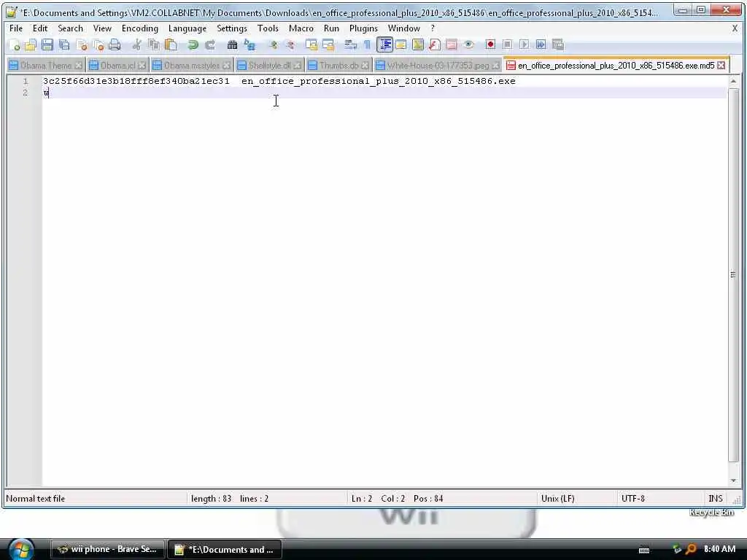Open the View menu

pyautogui.click(x=102, y=28)
